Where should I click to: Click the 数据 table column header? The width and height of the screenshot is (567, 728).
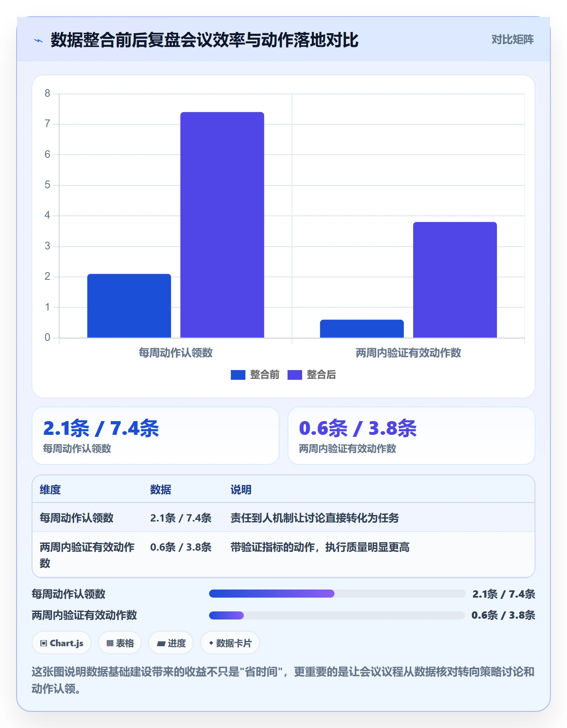click(x=160, y=490)
